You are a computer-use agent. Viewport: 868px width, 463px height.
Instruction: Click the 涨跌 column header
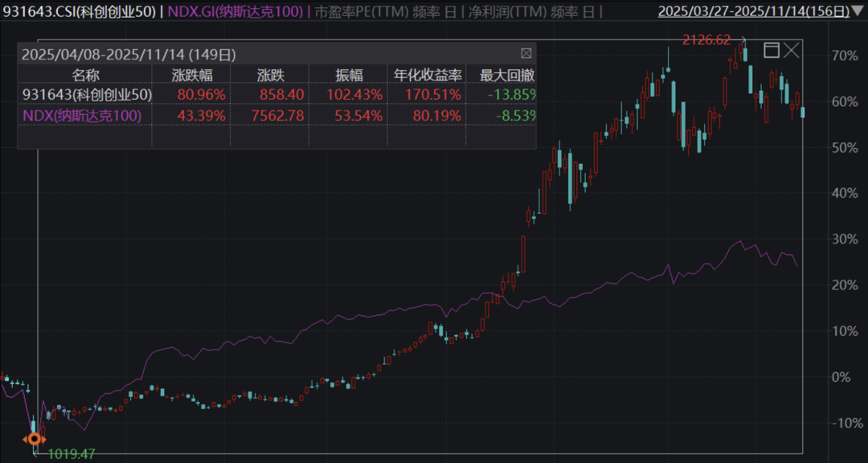pos(270,75)
